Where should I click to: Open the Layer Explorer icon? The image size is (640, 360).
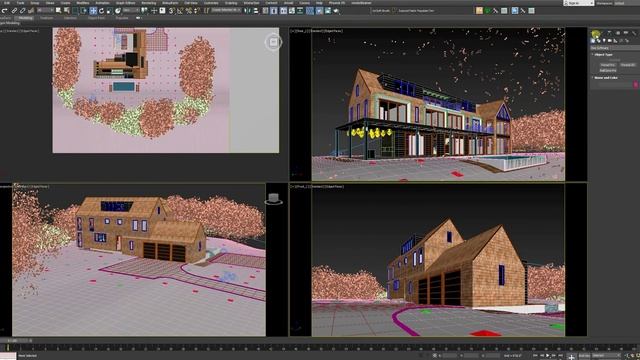(x=273, y=11)
